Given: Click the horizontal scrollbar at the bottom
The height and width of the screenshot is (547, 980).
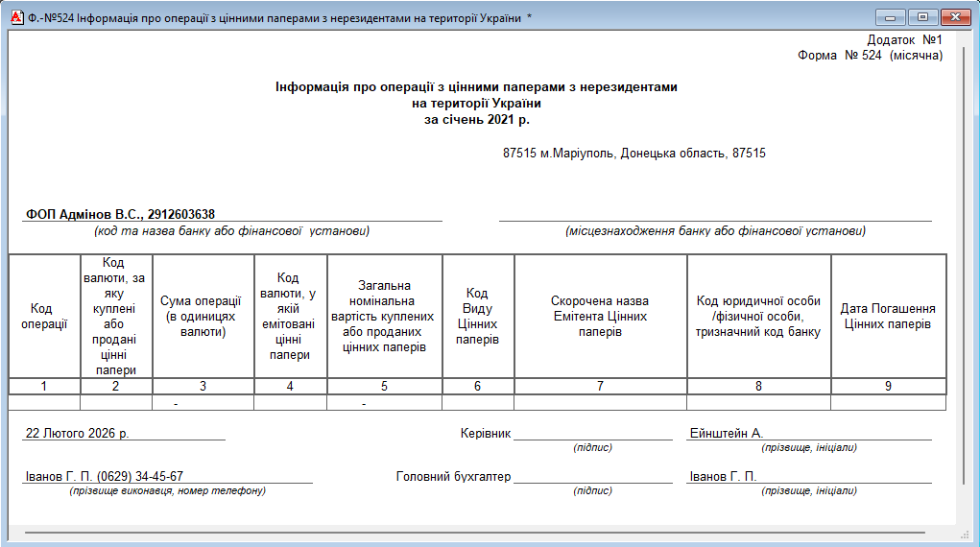Looking at the screenshot, I should [475, 531].
